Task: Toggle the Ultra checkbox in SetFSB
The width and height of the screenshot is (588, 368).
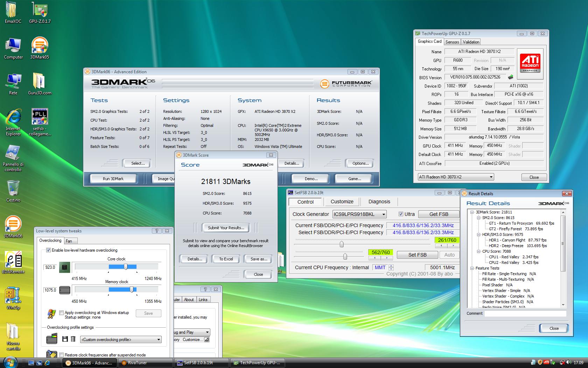Action: click(401, 214)
